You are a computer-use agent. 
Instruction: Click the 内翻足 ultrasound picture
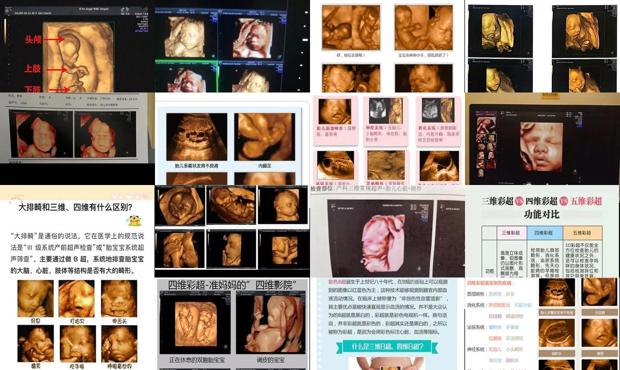(x=265, y=137)
